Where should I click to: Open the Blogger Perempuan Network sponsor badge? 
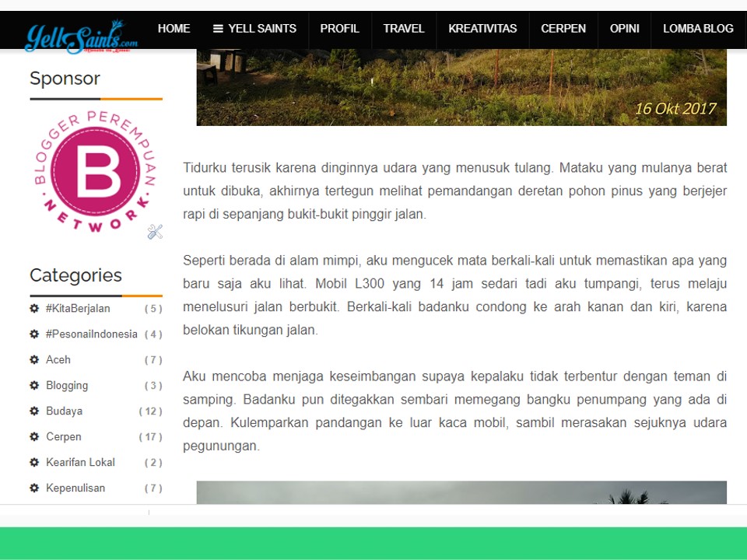[95, 173]
